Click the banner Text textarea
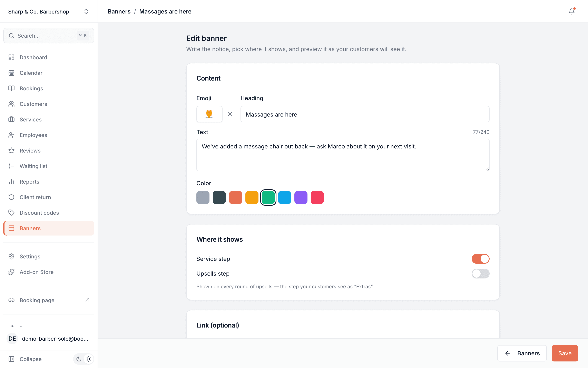This screenshot has height=368, width=588. [343, 155]
